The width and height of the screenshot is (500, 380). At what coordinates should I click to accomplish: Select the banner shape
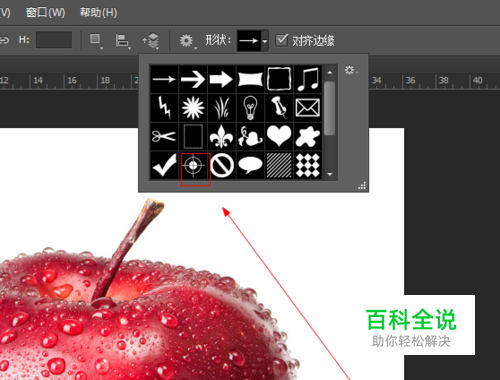click(x=250, y=79)
